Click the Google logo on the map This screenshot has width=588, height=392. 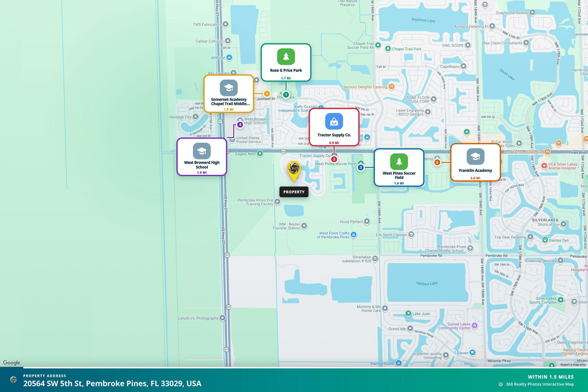[11, 363]
